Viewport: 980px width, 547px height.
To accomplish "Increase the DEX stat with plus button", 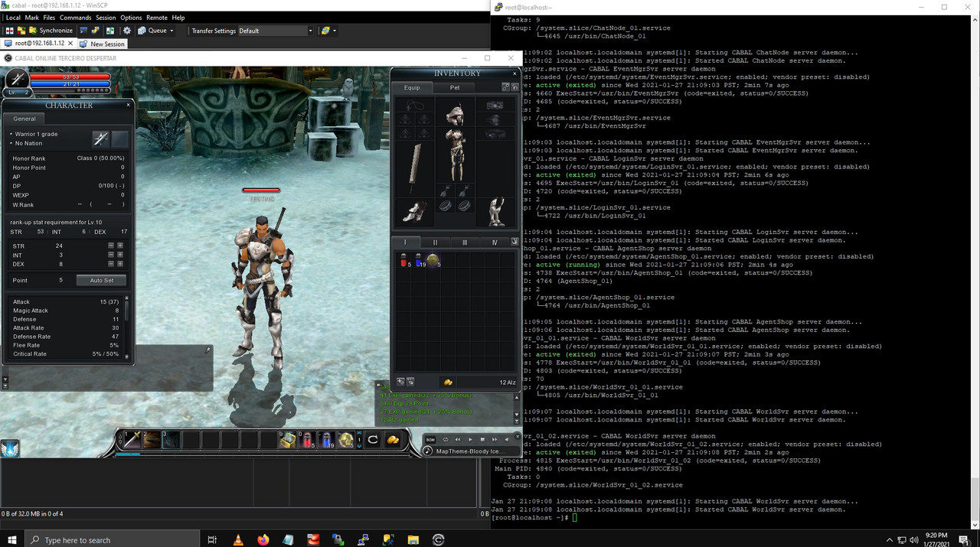I will click(120, 264).
